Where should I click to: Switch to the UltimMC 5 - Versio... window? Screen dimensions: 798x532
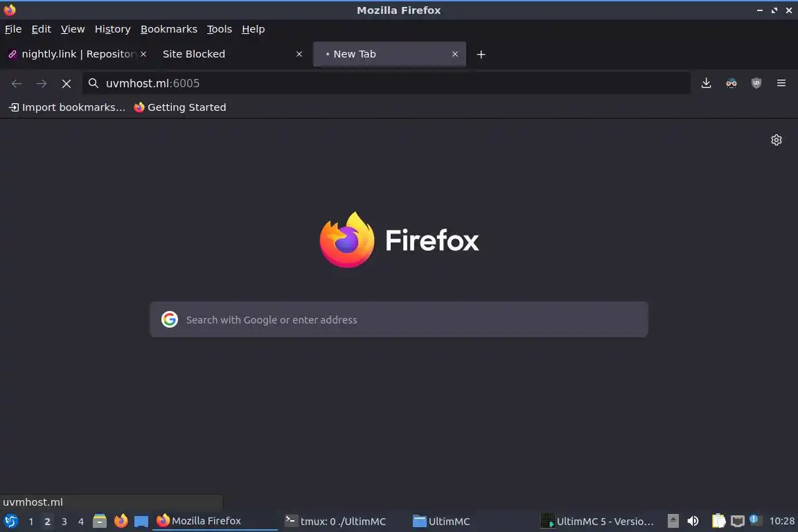tap(599, 521)
